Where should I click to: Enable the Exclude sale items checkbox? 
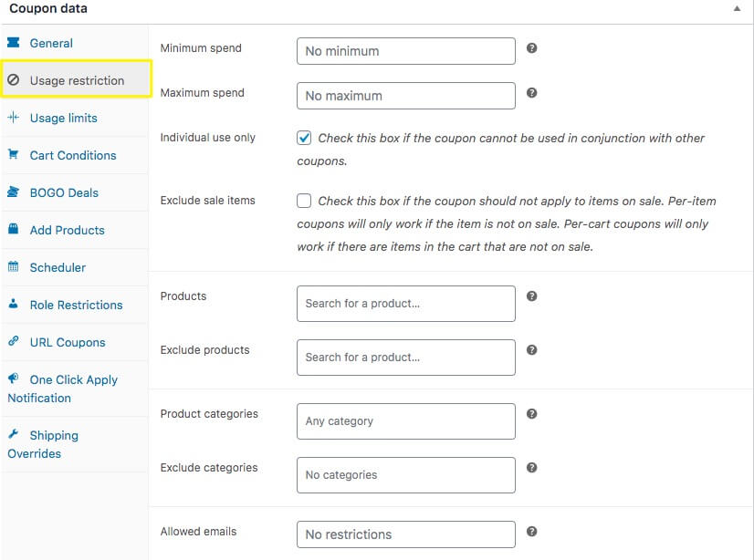tap(304, 201)
